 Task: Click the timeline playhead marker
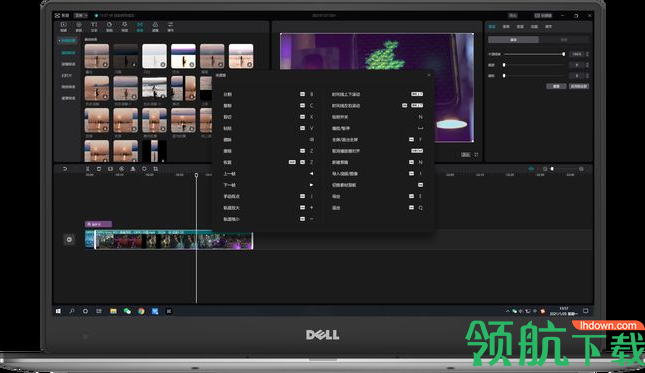coord(196,175)
